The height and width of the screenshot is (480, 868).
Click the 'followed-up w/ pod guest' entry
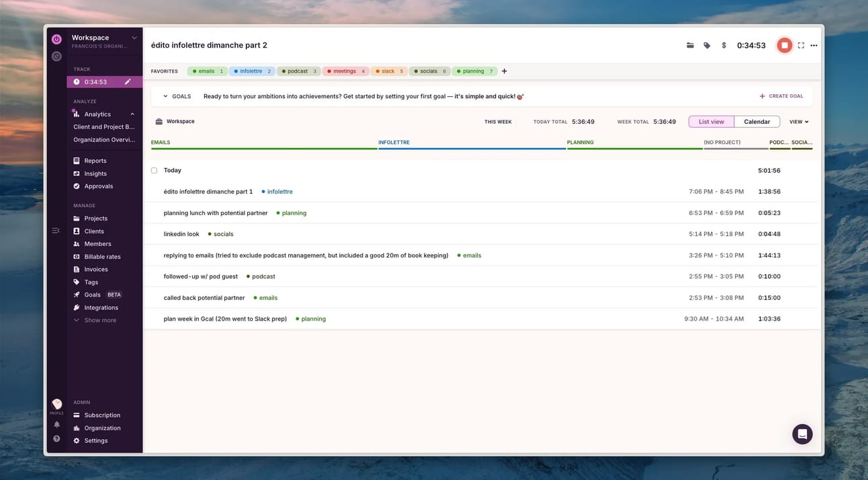(201, 276)
